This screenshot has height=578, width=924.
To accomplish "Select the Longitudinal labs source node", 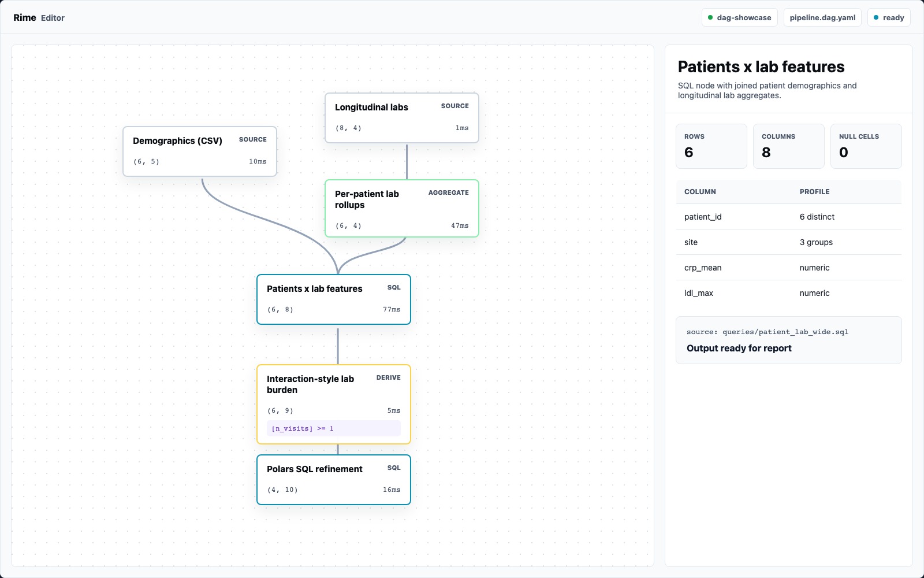I will pyautogui.click(x=402, y=118).
